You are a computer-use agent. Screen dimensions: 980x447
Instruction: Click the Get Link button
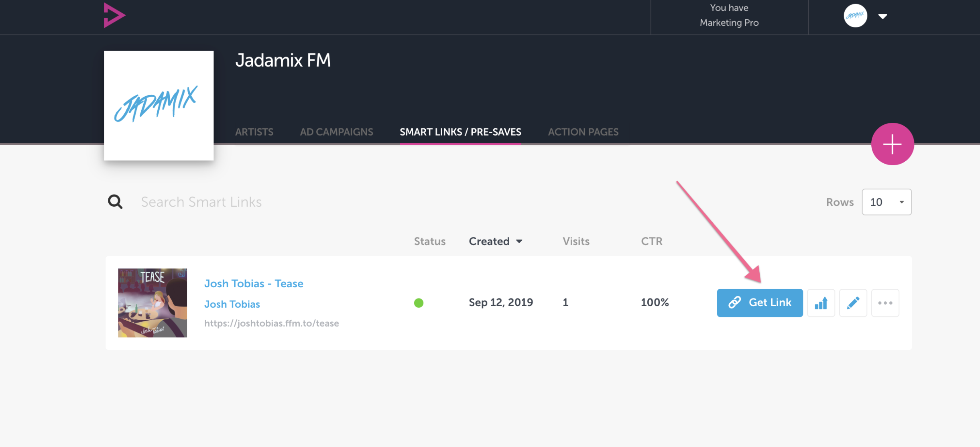[760, 303]
